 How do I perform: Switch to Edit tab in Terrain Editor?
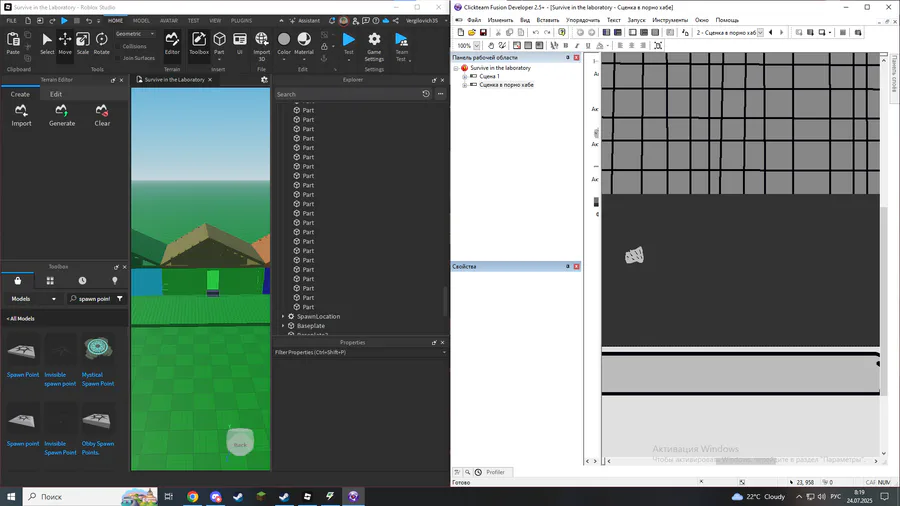tap(56, 94)
